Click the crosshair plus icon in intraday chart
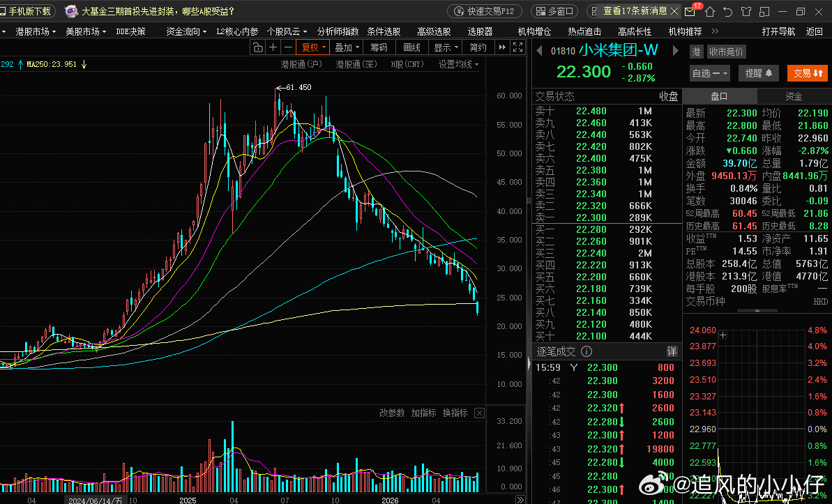Viewport: 832px width, 504px height. click(723, 335)
